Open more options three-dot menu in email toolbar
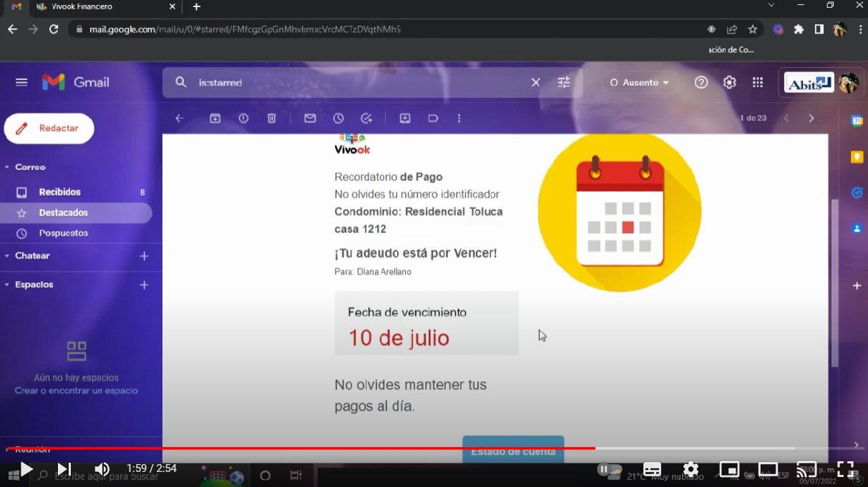The width and height of the screenshot is (868, 487). (x=459, y=119)
